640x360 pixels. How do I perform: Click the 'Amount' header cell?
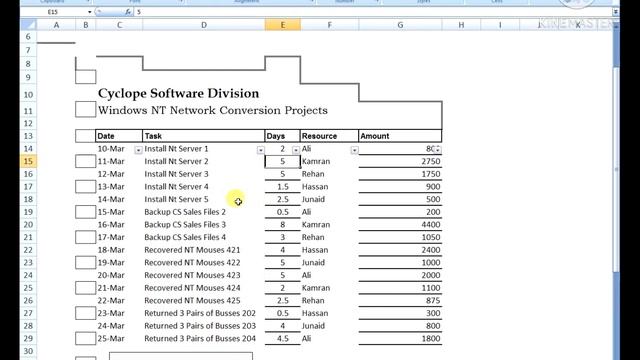pyautogui.click(x=400, y=136)
